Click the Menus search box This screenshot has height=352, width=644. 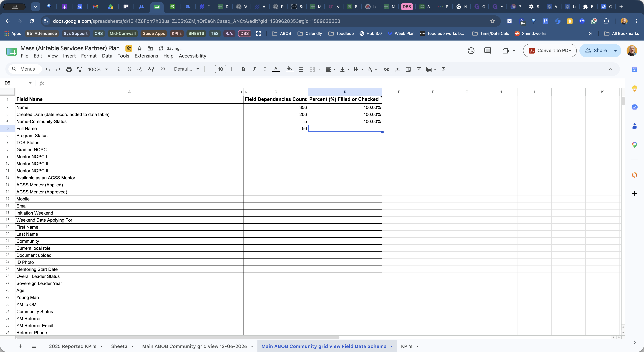pyautogui.click(x=25, y=69)
